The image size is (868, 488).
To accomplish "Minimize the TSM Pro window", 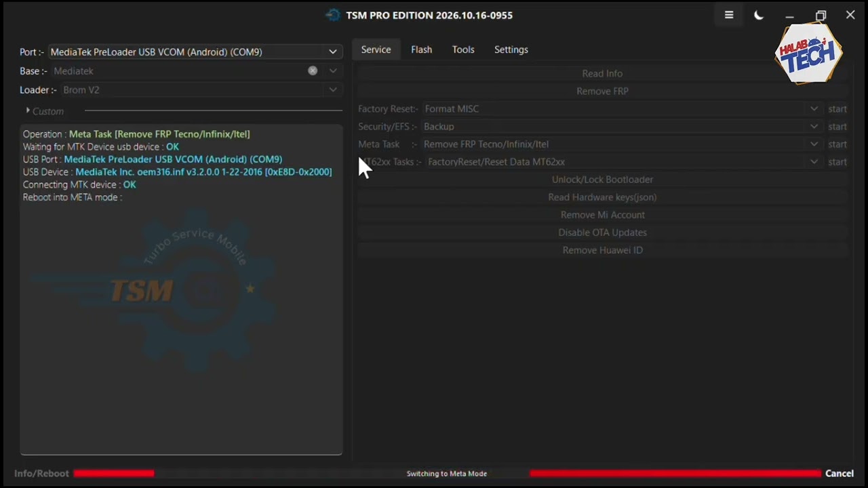I will coord(789,15).
